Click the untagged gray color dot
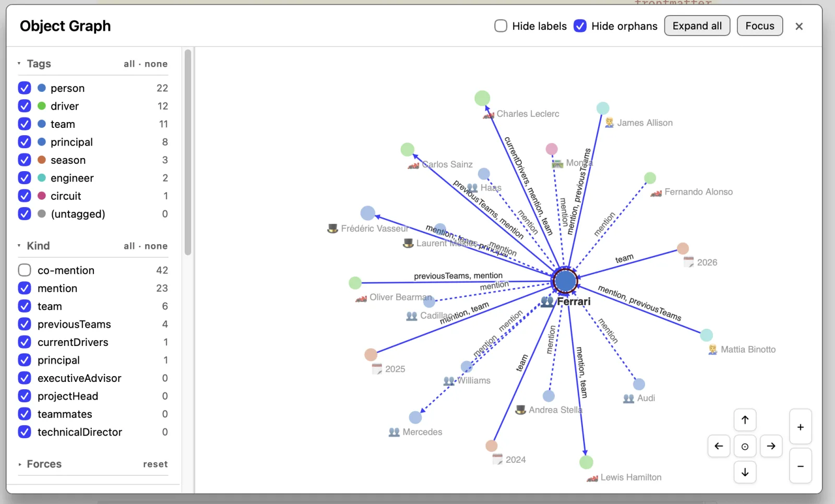The height and width of the screenshot is (504, 835). pyautogui.click(x=42, y=214)
